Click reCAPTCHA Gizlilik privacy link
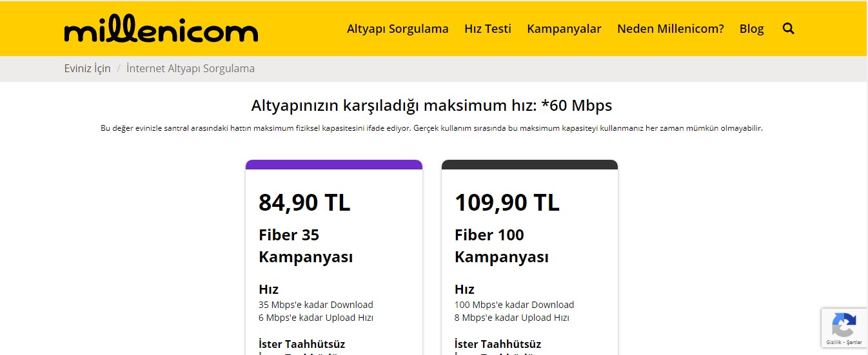The width and height of the screenshot is (868, 355). tap(833, 343)
